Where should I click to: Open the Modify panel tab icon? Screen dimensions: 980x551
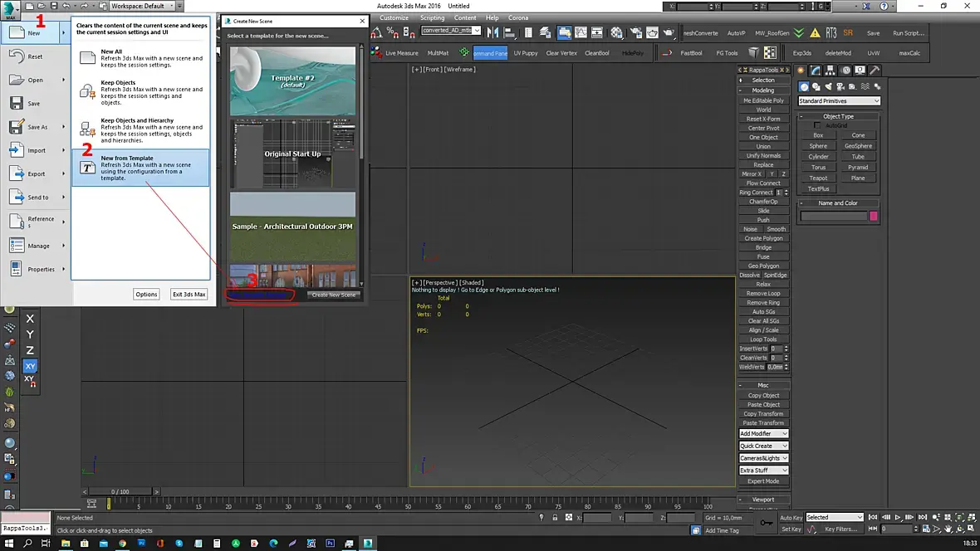pyautogui.click(x=816, y=71)
